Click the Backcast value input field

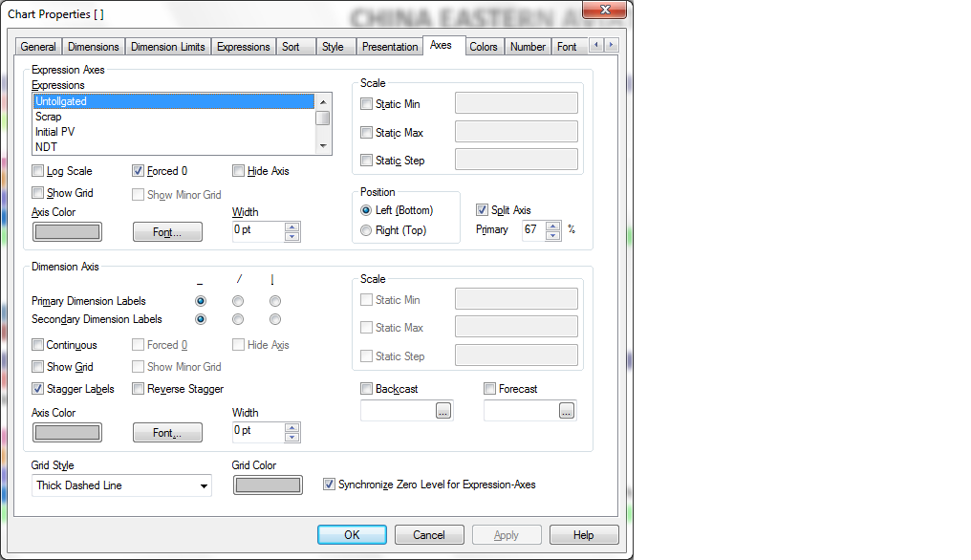399,411
